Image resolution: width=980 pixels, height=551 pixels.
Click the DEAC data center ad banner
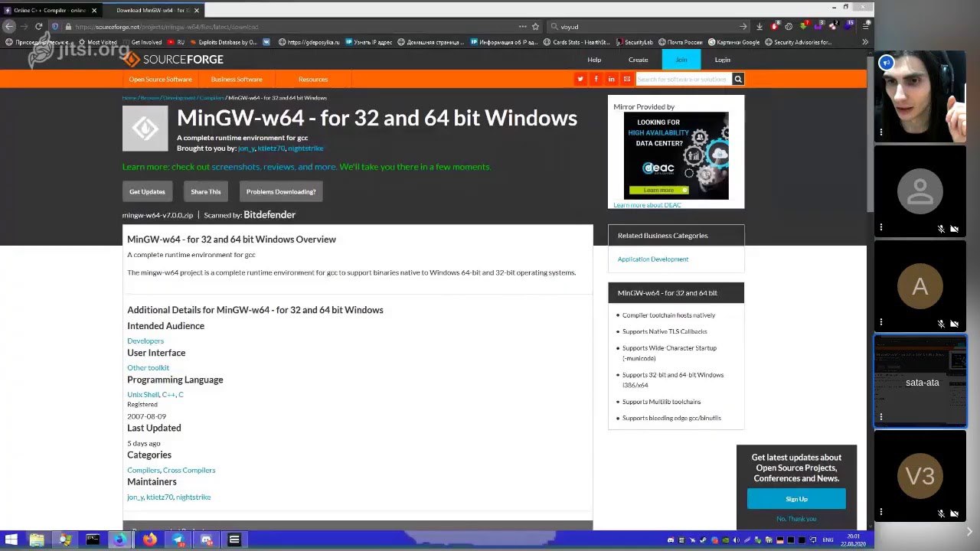click(676, 155)
